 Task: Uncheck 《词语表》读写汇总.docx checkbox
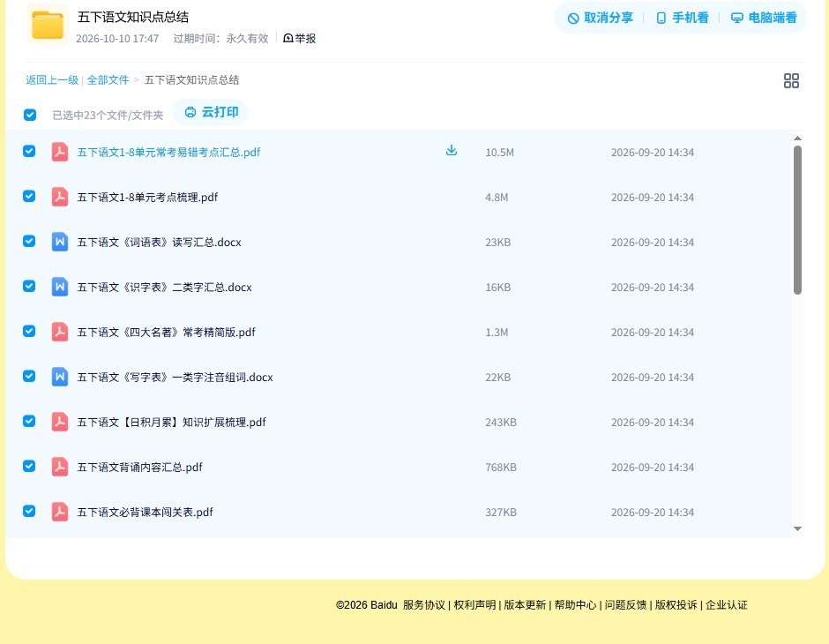tap(29, 241)
